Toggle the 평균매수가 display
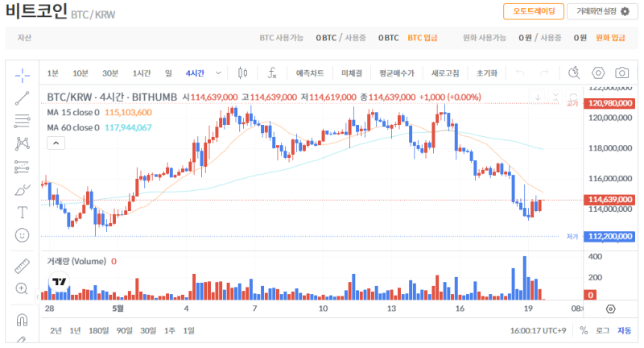Image resolution: width=644 pixels, height=348 pixels. 396,73
